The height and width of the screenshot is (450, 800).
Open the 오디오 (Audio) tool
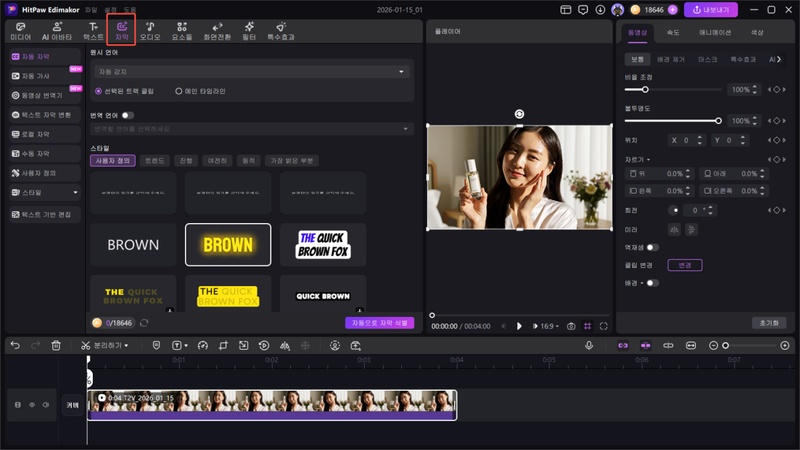pos(150,31)
